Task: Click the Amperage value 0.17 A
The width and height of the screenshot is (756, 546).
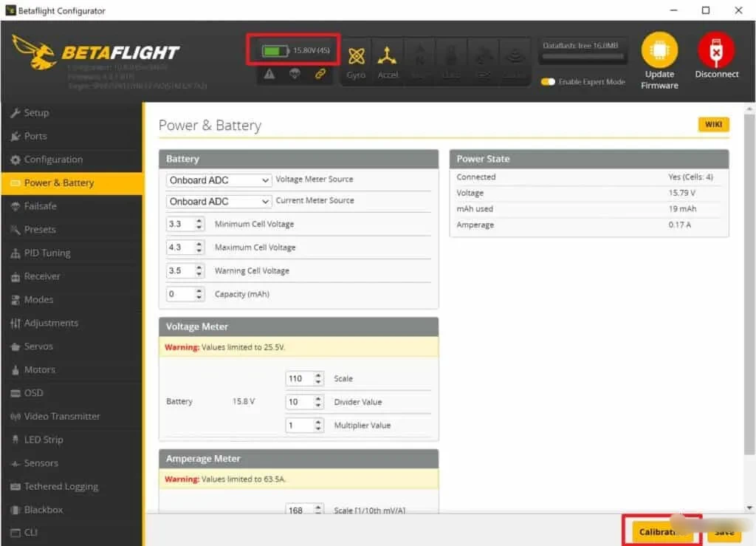Action: click(x=679, y=225)
